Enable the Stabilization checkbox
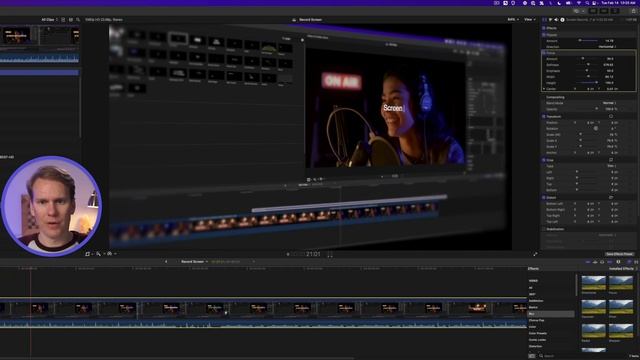The height and width of the screenshot is (360, 640). [x=544, y=229]
